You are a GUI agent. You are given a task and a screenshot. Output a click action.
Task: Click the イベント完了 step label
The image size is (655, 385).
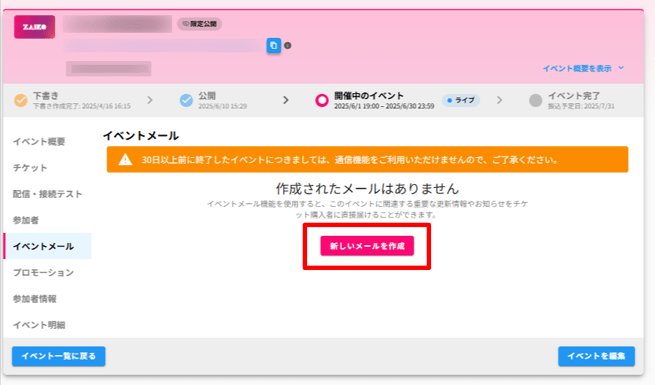(x=574, y=96)
